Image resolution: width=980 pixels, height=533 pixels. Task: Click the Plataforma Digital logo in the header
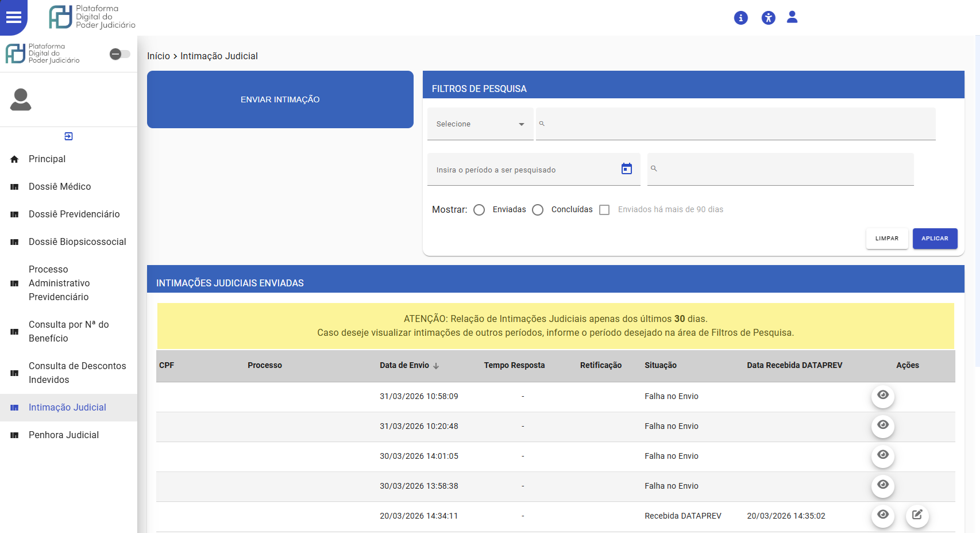point(92,17)
